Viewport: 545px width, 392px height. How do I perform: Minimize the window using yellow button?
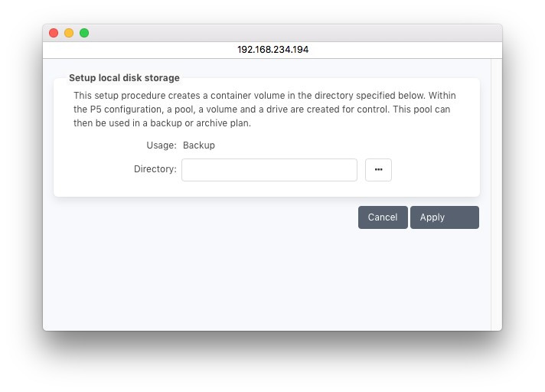click(x=69, y=33)
